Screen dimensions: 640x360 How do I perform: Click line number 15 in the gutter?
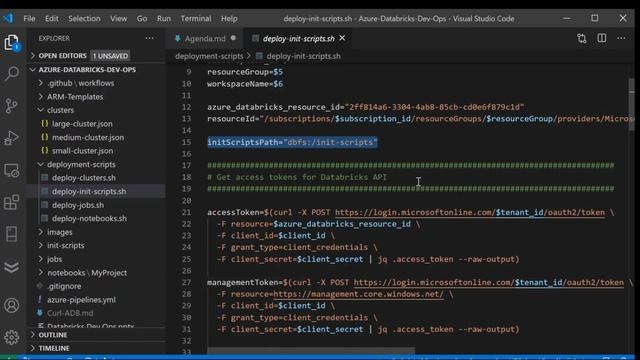click(x=186, y=142)
